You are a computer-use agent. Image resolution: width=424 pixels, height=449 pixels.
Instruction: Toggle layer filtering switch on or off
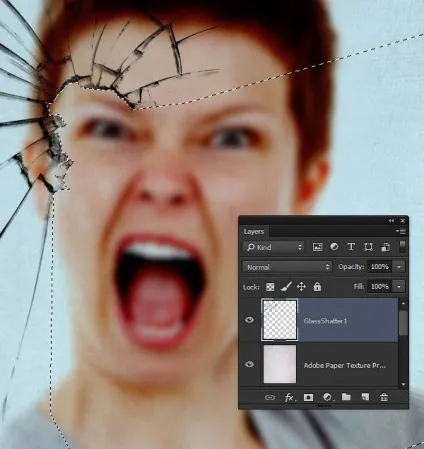(x=402, y=246)
